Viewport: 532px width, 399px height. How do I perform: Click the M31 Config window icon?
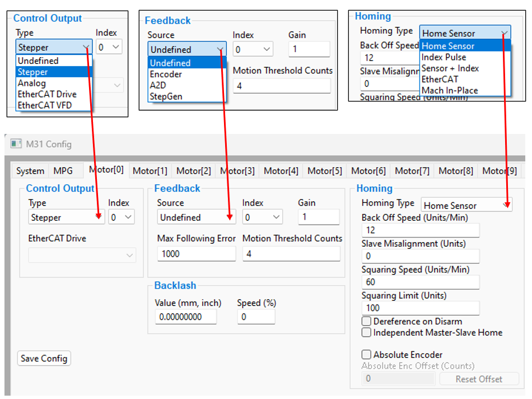pyautogui.click(x=16, y=144)
